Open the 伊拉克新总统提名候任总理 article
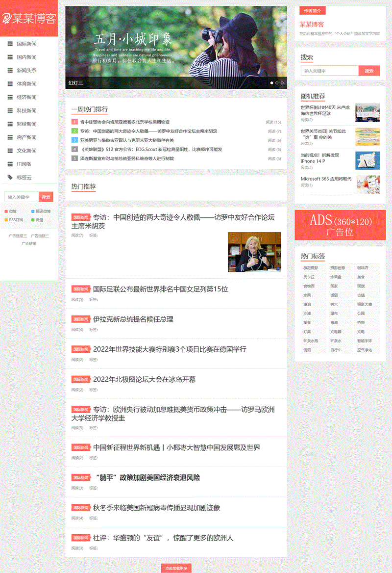 click(x=133, y=319)
